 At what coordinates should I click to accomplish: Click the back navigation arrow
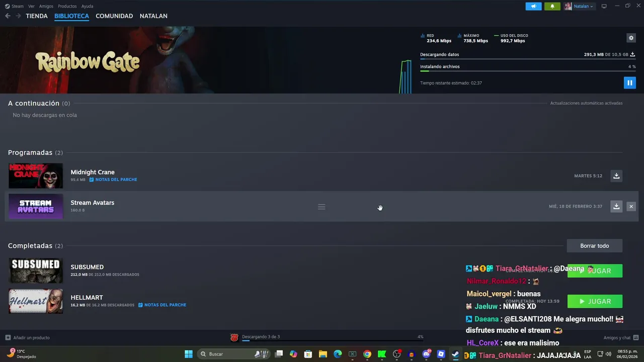[x=8, y=16]
